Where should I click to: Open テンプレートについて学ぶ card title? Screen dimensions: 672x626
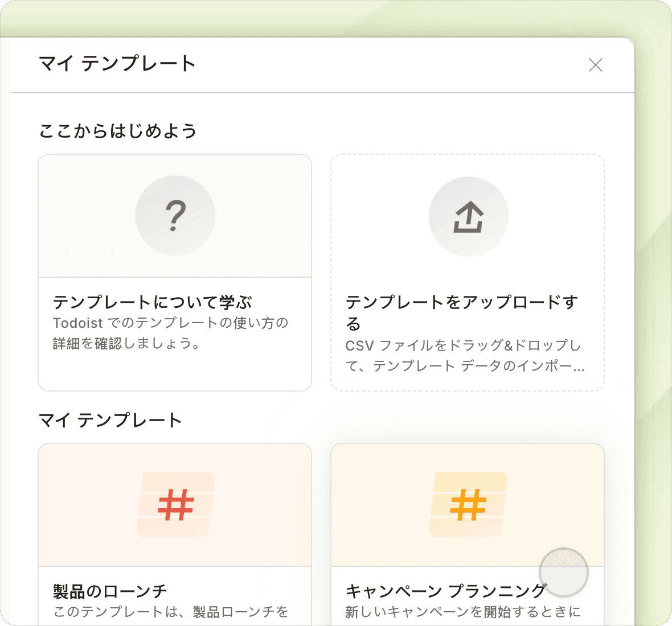click(152, 302)
